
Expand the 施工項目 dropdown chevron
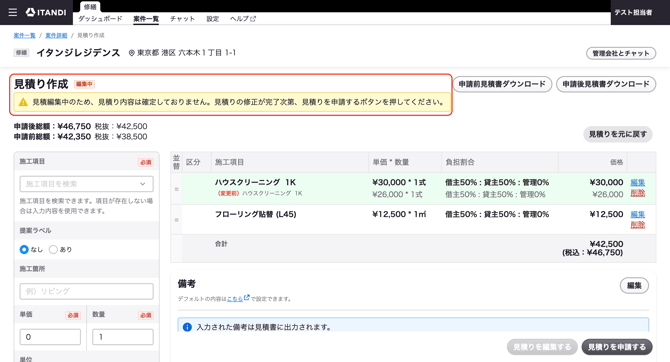pyautogui.click(x=142, y=184)
